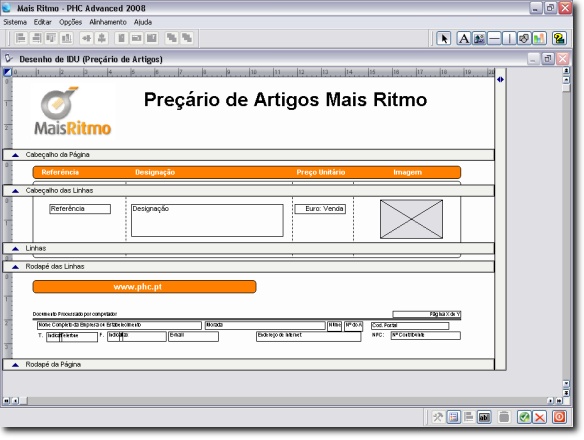
Task: Collapse the Cabeçalho da Página band
Action: click(x=15, y=155)
